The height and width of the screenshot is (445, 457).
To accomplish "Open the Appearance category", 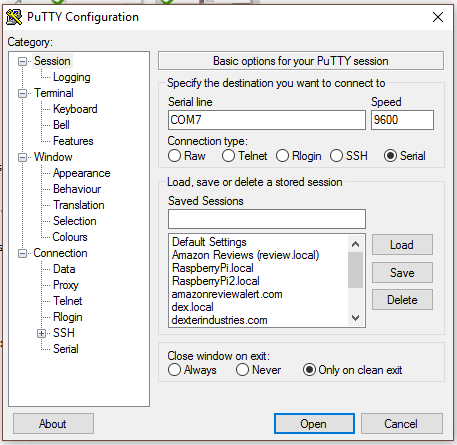I will pyautogui.click(x=82, y=173).
